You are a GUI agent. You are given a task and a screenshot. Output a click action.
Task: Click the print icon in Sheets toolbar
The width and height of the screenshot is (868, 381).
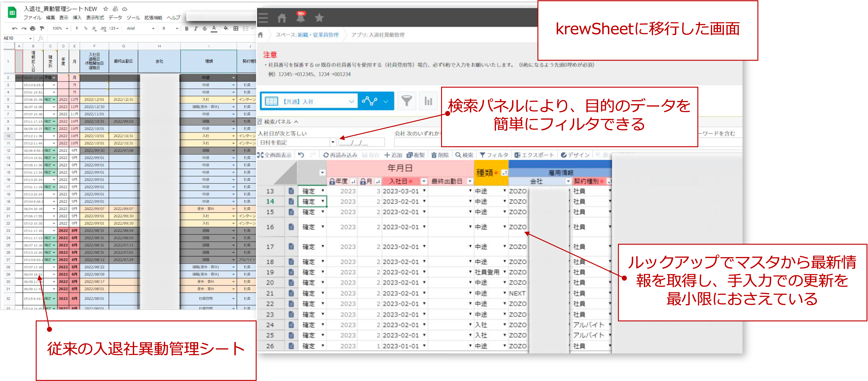(32, 28)
